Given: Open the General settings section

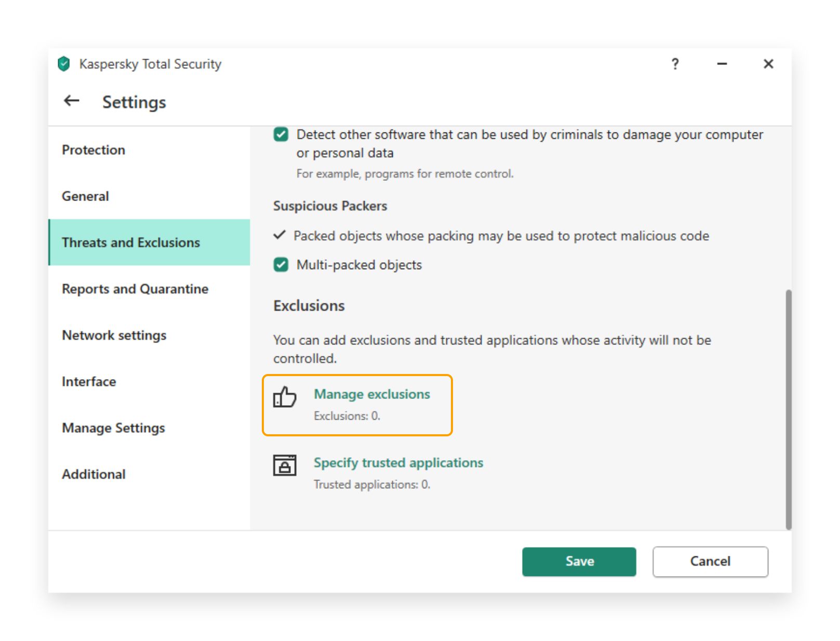Looking at the screenshot, I should pyautogui.click(x=150, y=196).
